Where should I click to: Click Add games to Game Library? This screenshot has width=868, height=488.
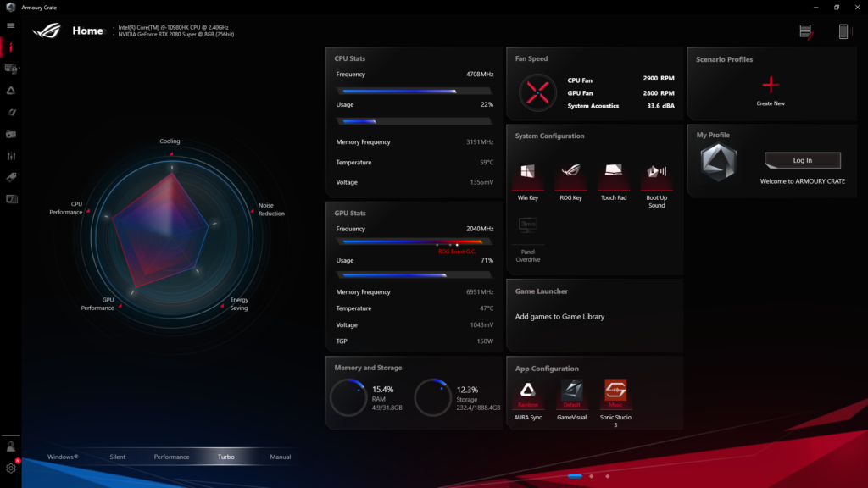tap(559, 317)
